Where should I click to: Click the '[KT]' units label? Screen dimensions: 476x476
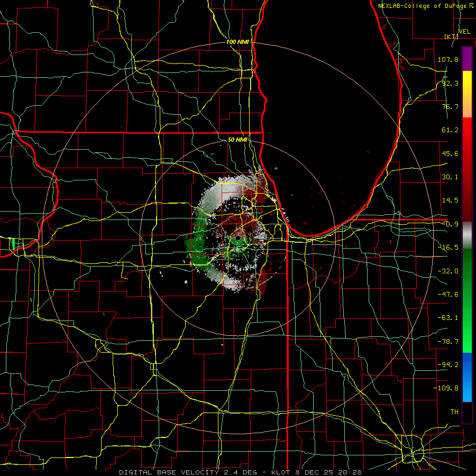pos(451,36)
